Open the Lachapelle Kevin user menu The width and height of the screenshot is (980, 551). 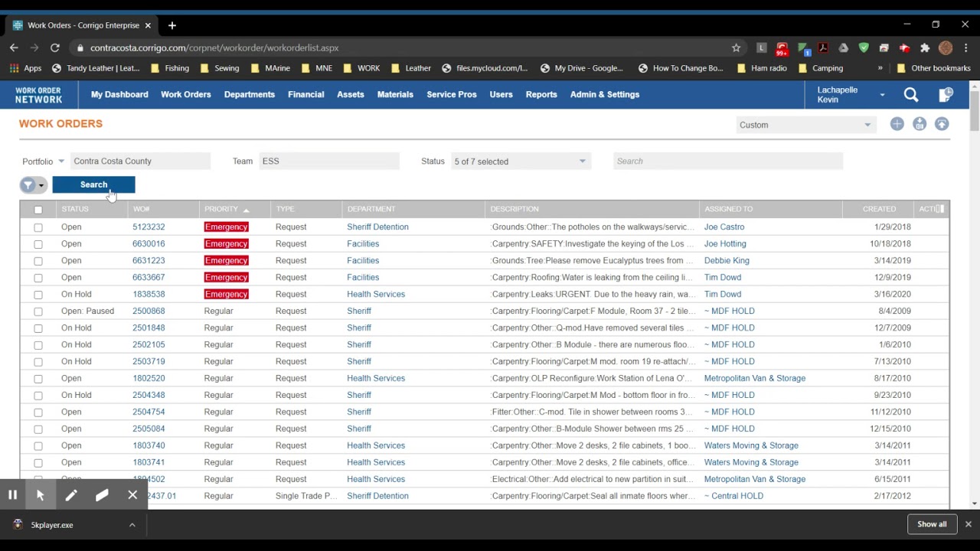pyautogui.click(x=849, y=95)
